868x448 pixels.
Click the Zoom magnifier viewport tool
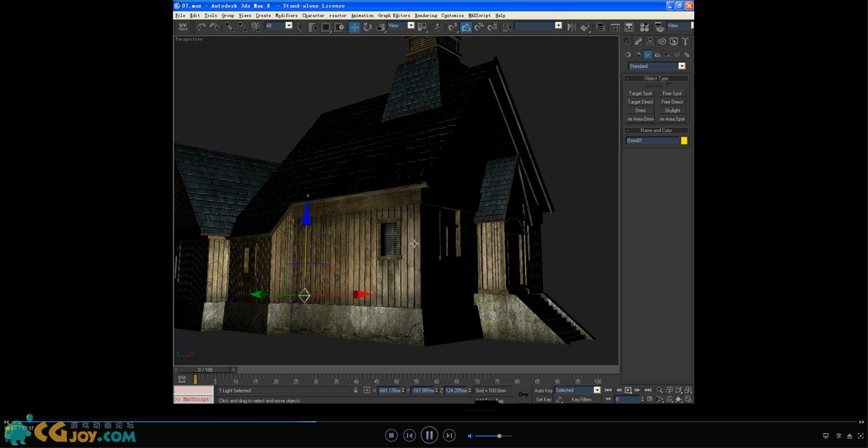pyautogui.click(x=659, y=390)
